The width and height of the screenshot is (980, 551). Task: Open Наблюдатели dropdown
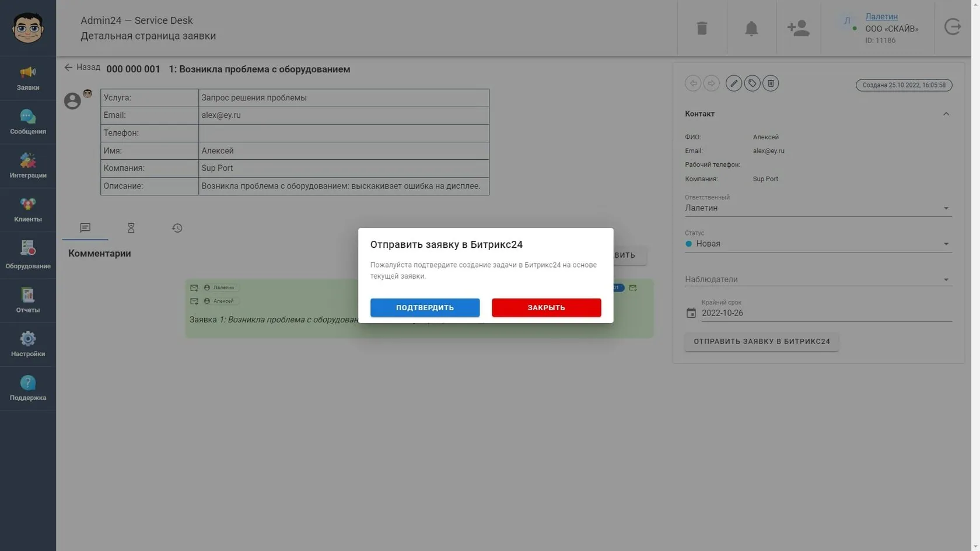pos(818,279)
